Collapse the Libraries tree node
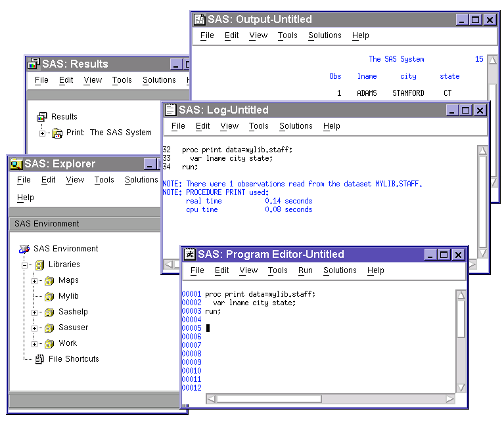The image size is (504, 426). coord(24,265)
